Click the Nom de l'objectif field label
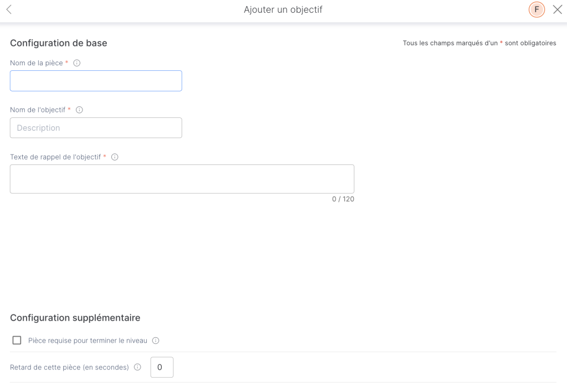Viewport: 567px width, 392px height. (x=38, y=110)
